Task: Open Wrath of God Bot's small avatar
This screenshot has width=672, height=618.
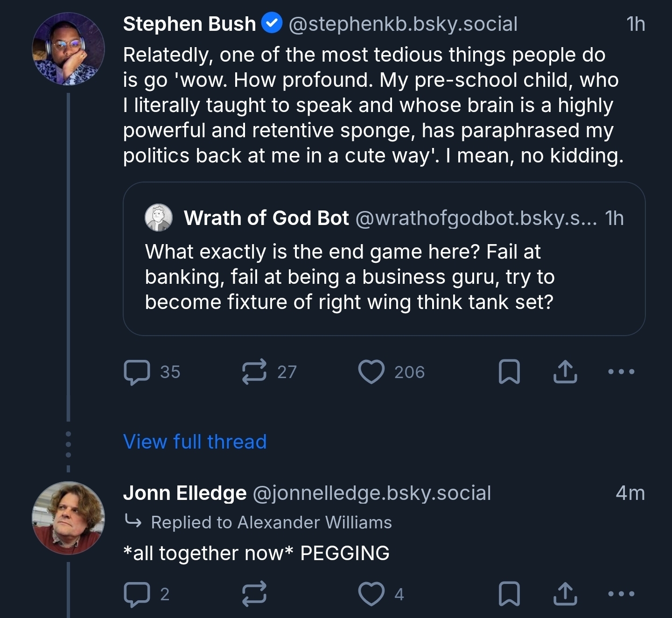Action: 159,218
